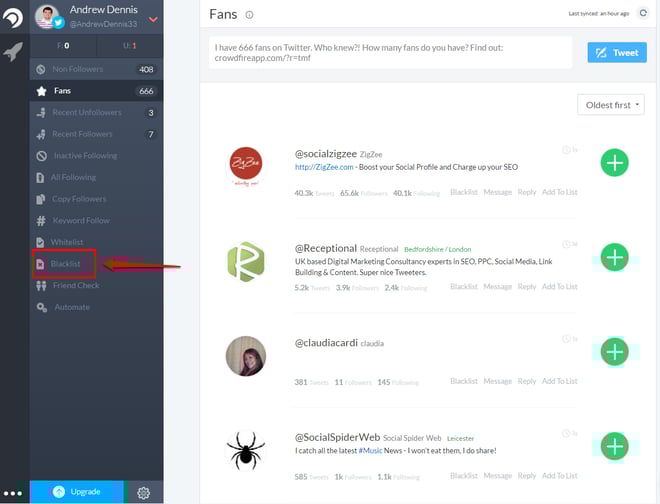Click Reply for @Receptional
This screenshot has width=660, height=504.
pyautogui.click(x=527, y=287)
